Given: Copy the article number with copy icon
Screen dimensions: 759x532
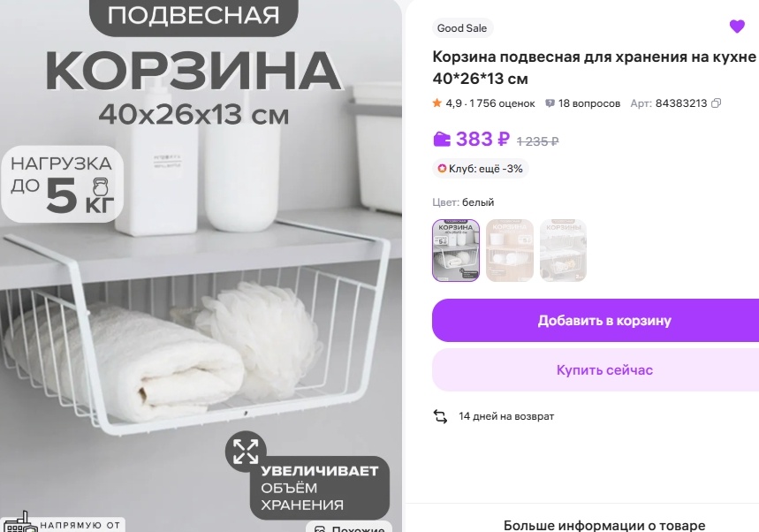Looking at the screenshot, I should pos(717,103).
